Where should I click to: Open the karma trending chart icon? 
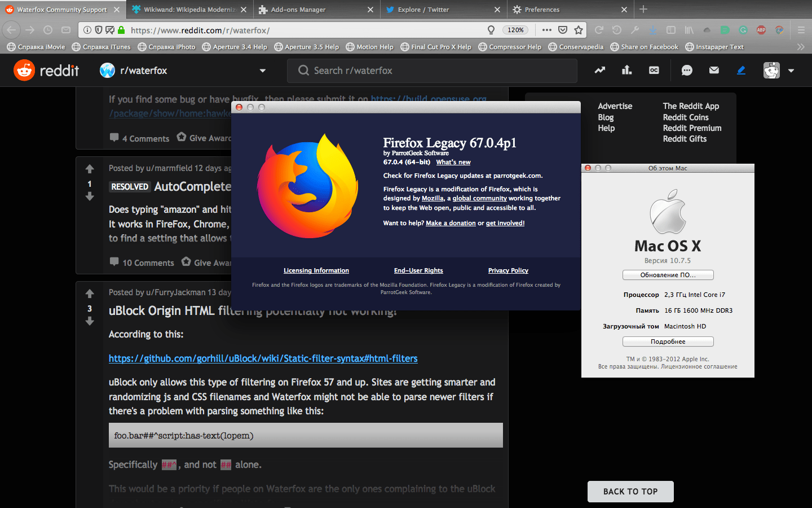point(599,70)
